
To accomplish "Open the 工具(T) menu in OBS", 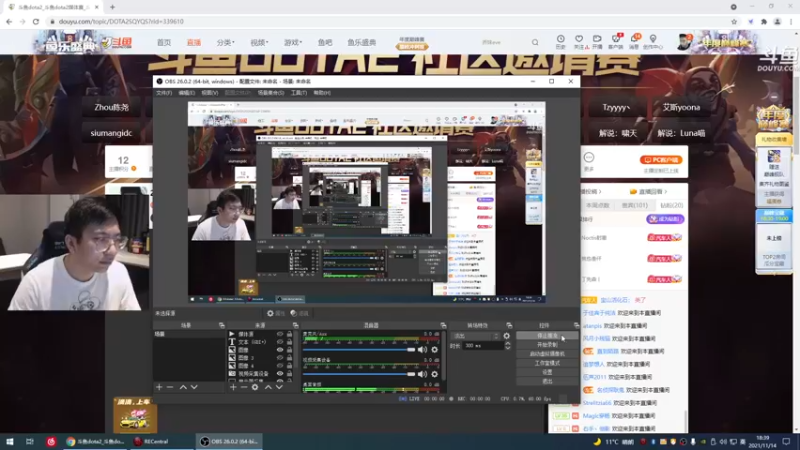I will coord(298,93).
